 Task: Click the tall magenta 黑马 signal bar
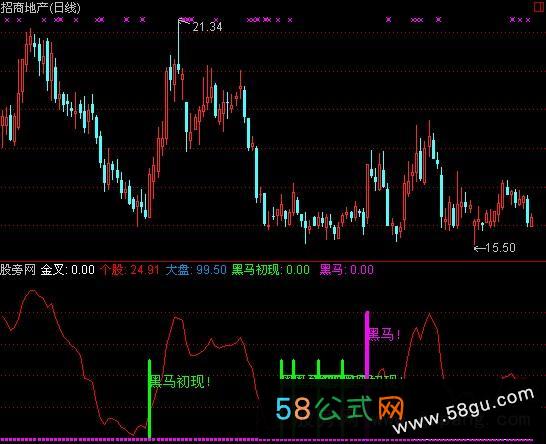[367, 344]
